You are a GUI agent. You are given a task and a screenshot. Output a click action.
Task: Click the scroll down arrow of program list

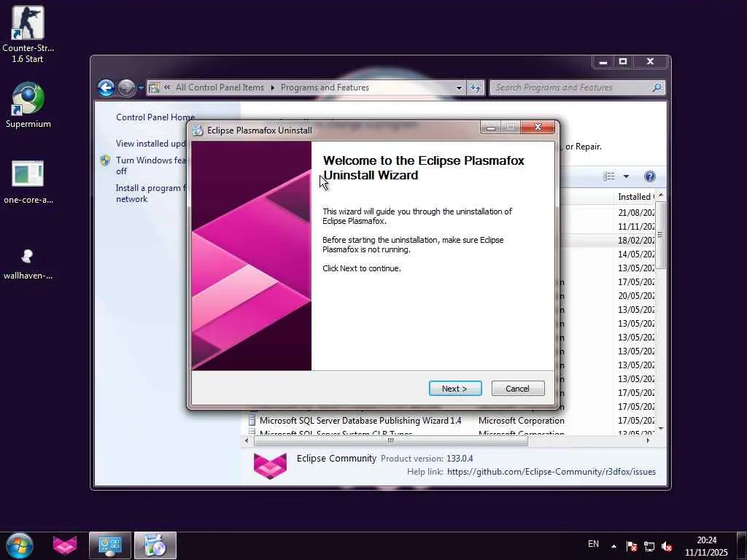tap(660, 429)
